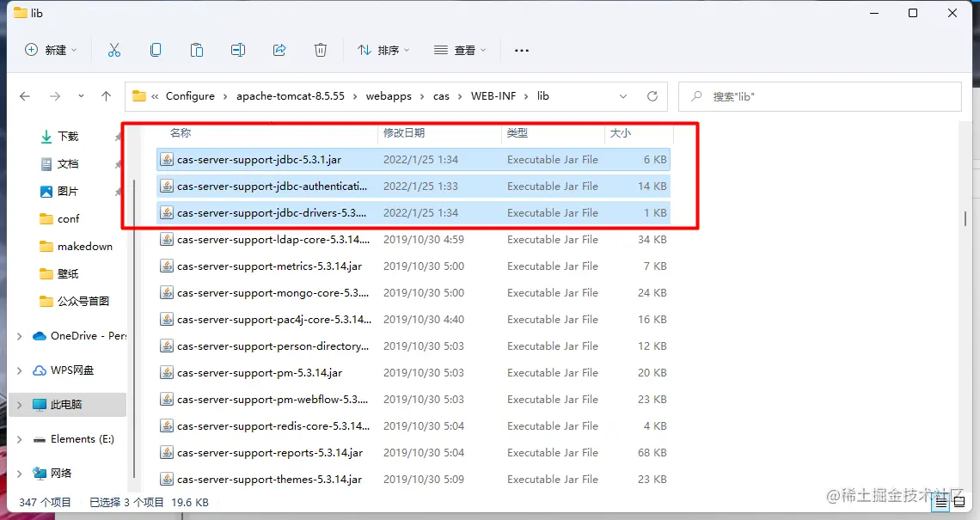Image resolution: width=980 pixels, height=520 pixels.
Task: Sort by 修改日期 column header
Action: point(404,133)
